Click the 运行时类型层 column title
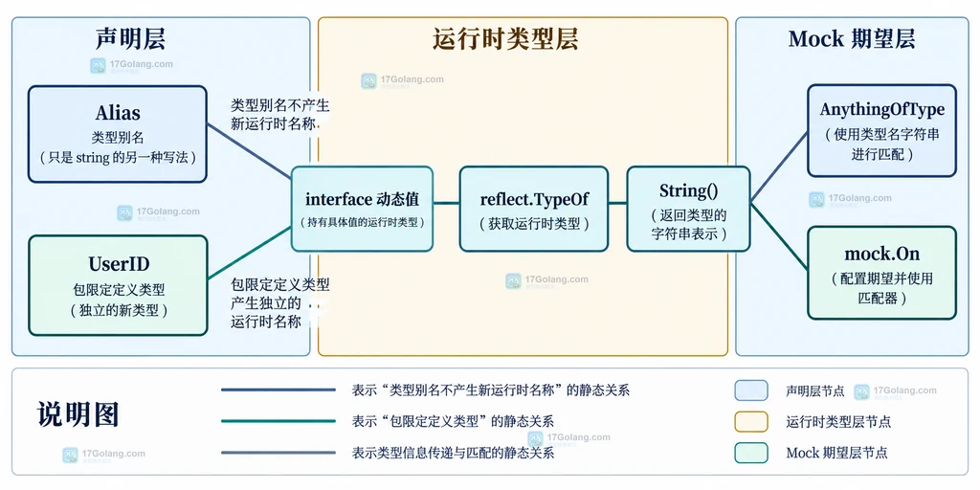Viewport: 980px width, 490px height. [x=505, y=38]
